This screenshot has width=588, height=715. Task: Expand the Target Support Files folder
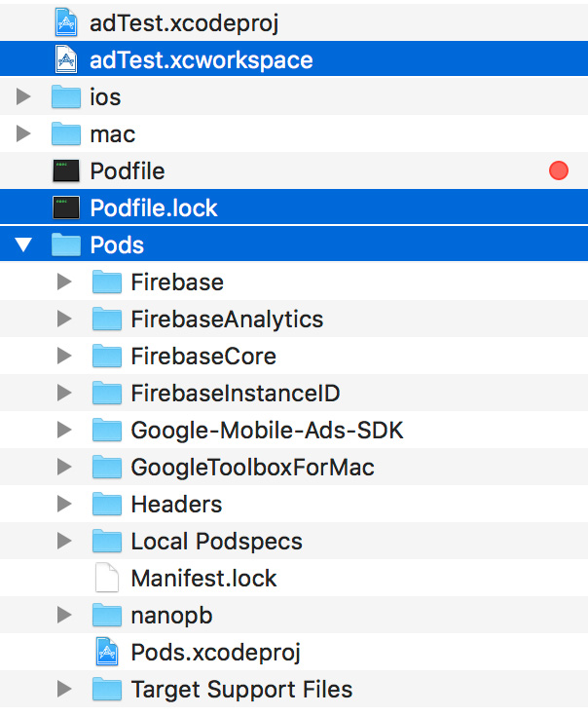[x=64, y=690]
